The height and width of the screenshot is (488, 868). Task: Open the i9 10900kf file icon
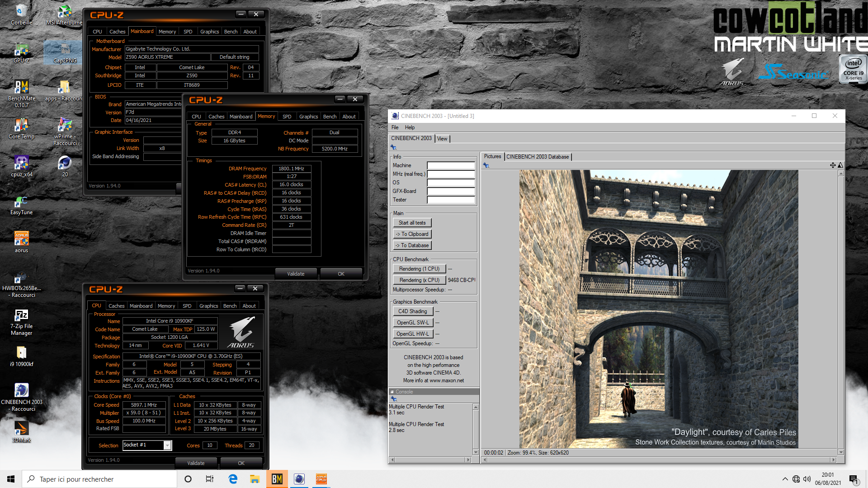21,356
